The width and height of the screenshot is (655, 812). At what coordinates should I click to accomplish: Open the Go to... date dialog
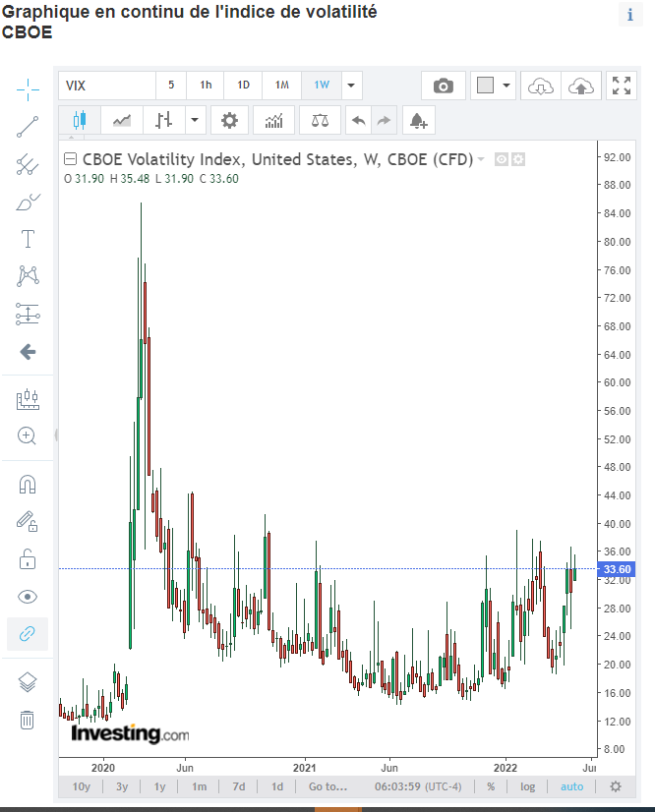click(328, 786)
